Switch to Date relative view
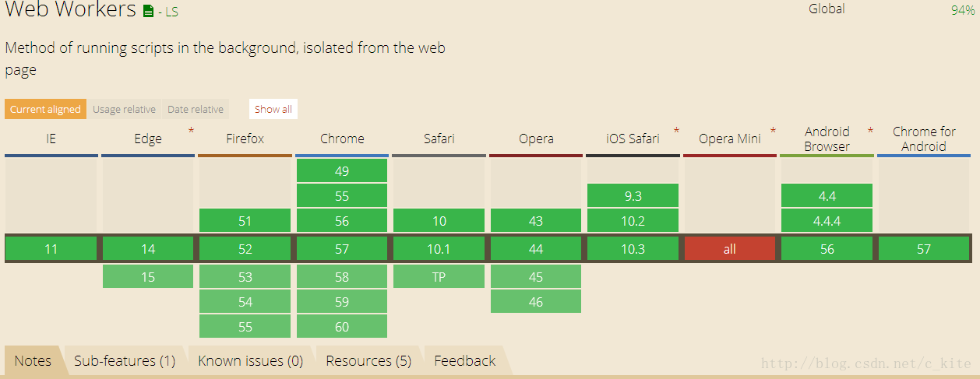Screen dimensions: 980x379 click(x=196, y=109)
